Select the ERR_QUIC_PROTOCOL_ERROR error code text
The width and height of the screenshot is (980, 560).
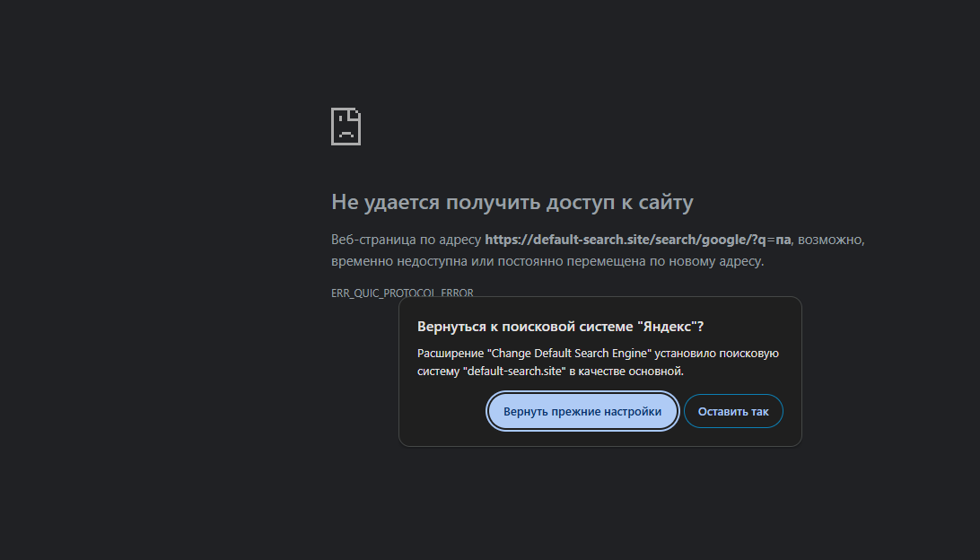pos(401,293)
